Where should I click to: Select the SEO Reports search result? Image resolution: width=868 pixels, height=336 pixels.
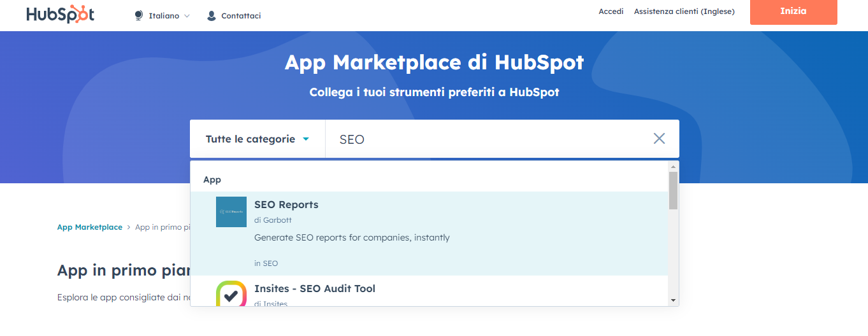point(429,234)
